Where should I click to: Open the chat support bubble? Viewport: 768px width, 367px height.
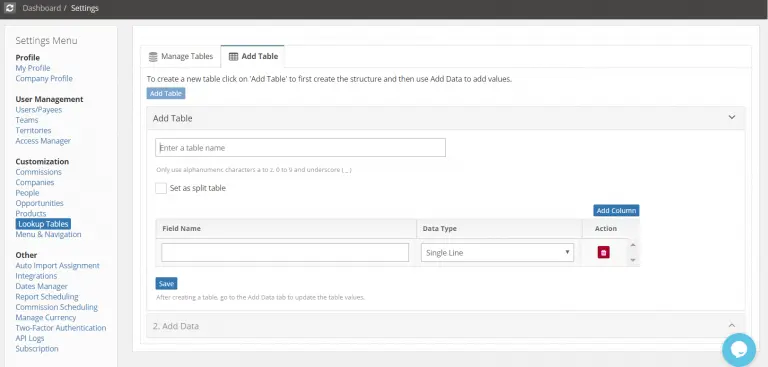coord(739,350)
